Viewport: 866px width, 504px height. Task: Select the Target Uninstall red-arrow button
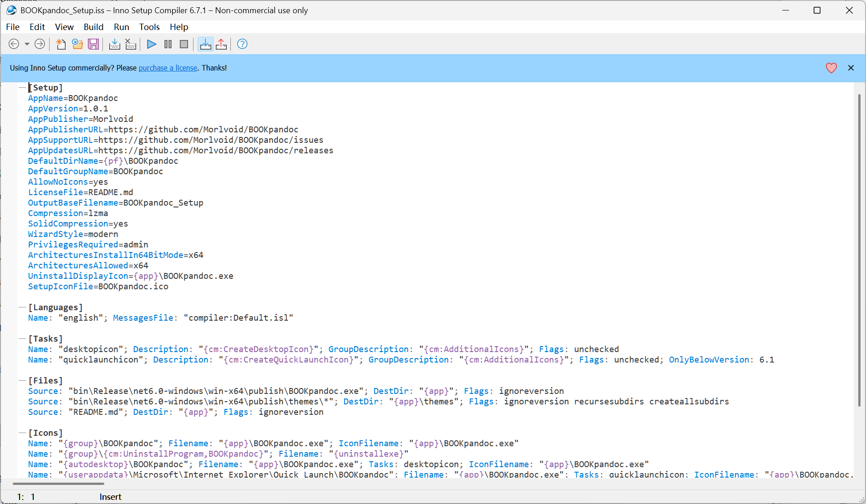pyautogui.click(x=221, y=44)
